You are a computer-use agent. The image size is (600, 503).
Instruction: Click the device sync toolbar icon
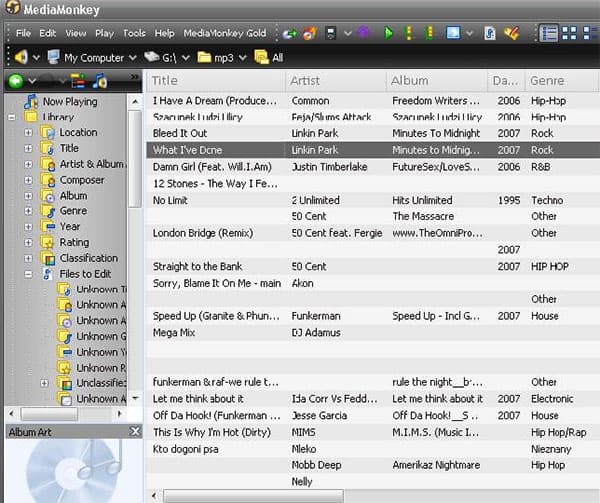(x=331, y=33)
